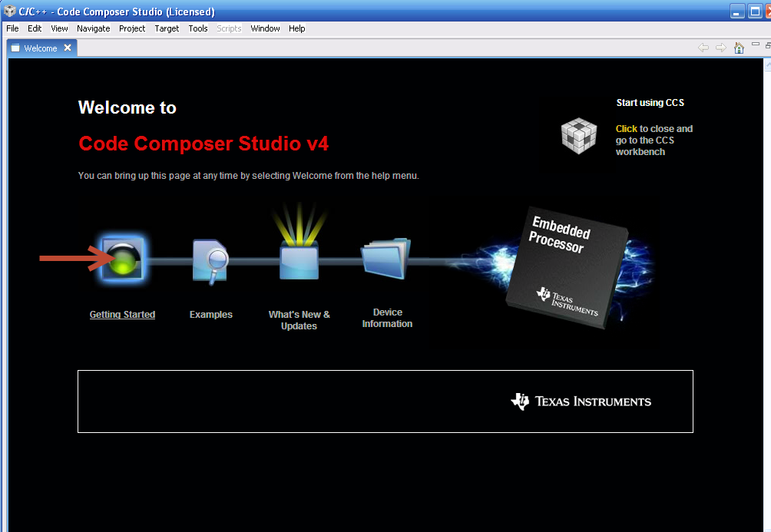This screenshot has width=771, height=532.
Task: Click the Code Composer Studio title bar icon
Action: coord(10,11)
